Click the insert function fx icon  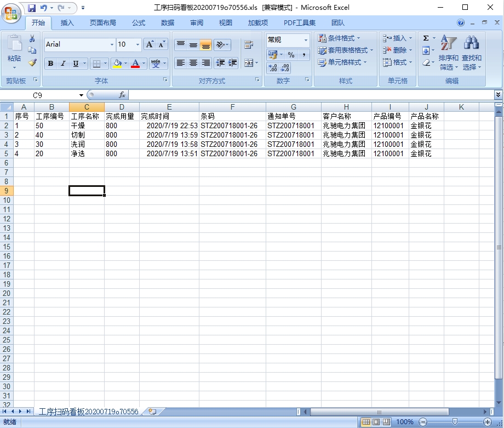(122, 95)
